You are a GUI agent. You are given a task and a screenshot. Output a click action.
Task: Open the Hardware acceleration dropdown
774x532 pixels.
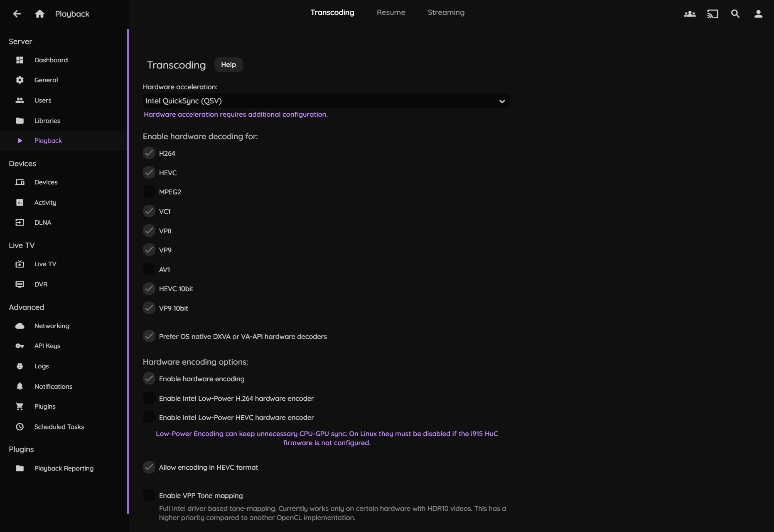[x=326, y=101]
